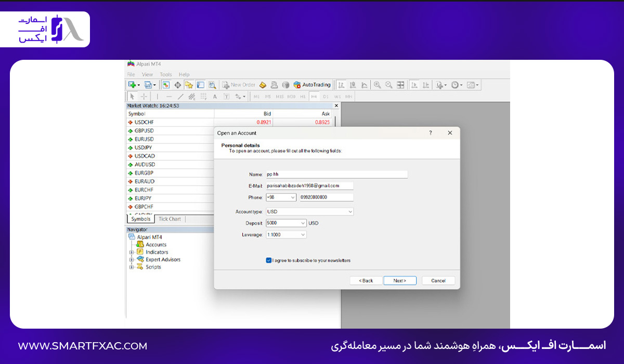
Task: Switch to the Symbols tab
Action: pos(141,219)
